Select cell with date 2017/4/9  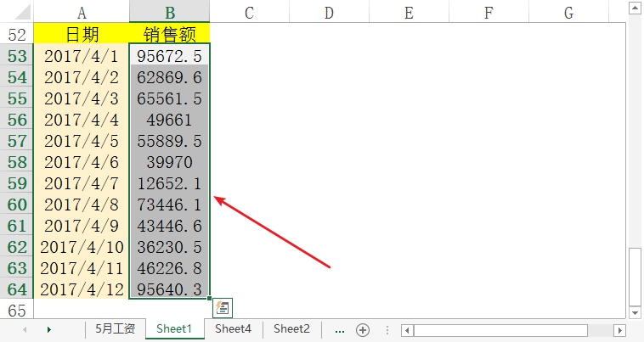pyautogui.click(x=82, y=226)
